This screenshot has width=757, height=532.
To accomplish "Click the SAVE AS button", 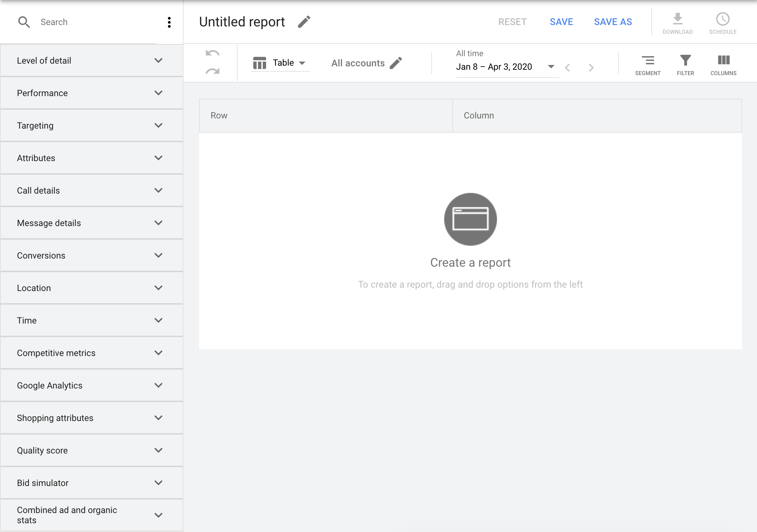I will 613,22.
